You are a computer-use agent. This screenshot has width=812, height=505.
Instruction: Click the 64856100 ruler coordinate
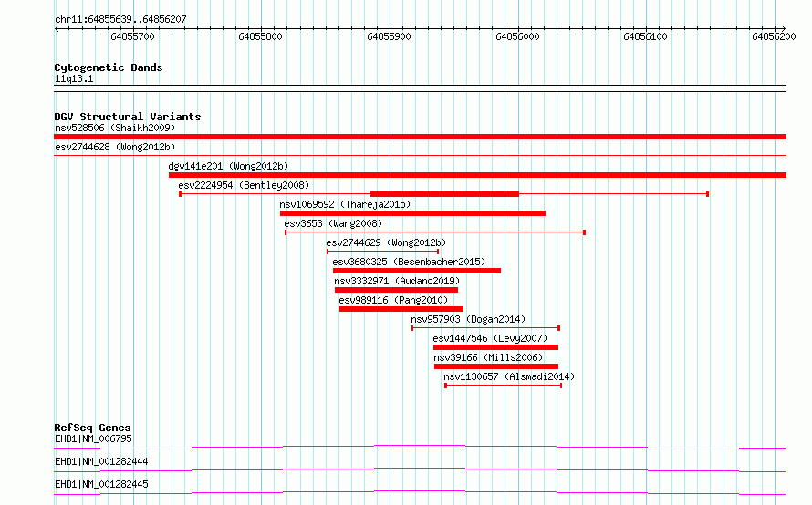tap(645, 36)
